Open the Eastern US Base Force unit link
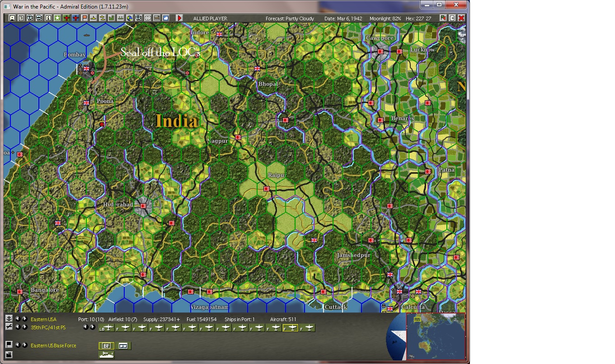This screenshot has height=364, width=615. tap(53, 345)
